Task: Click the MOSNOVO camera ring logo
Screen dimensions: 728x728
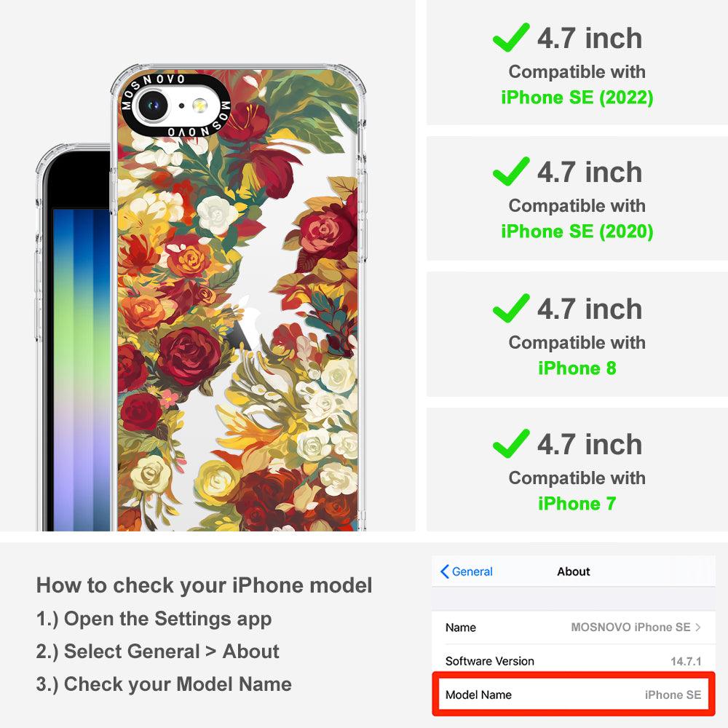Action: (176, 106)
